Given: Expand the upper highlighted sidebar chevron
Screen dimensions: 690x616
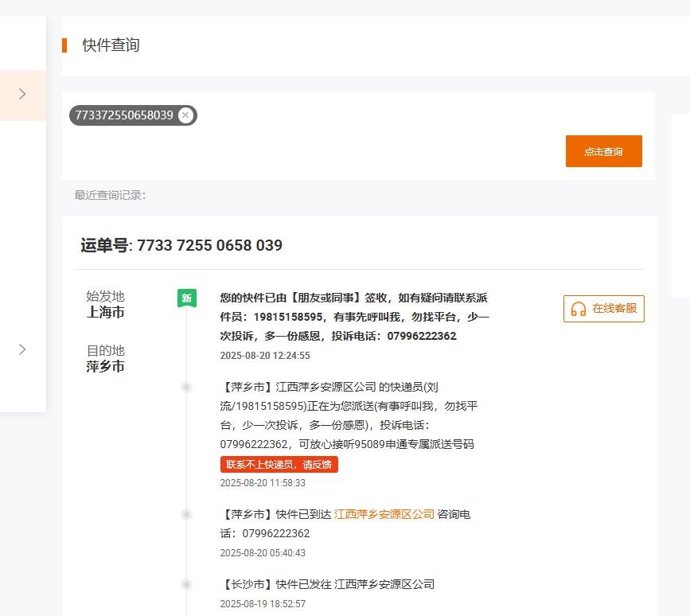Looking at the screenshot, I should click(22, 94).
